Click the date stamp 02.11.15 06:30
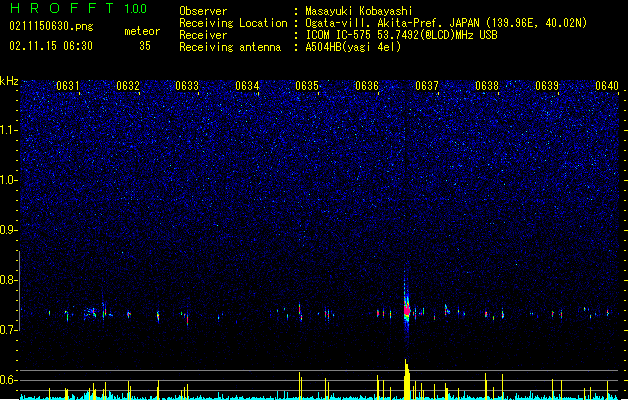629x400 pixels. [51, 46]
